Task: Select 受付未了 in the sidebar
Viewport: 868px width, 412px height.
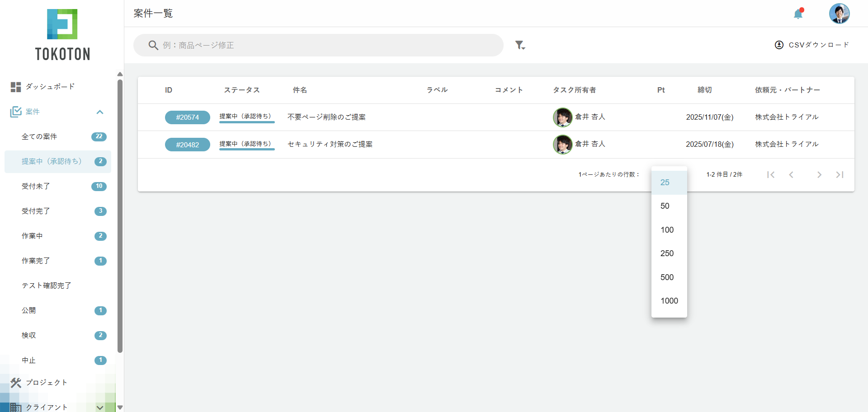Action: (x=36, y=187)
